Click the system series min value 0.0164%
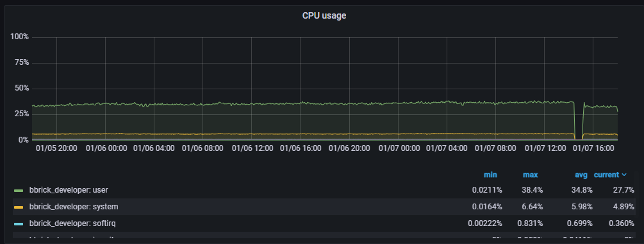Image resolution: width=644 pixels, height=244 pixels. click(x=487, y=207)
